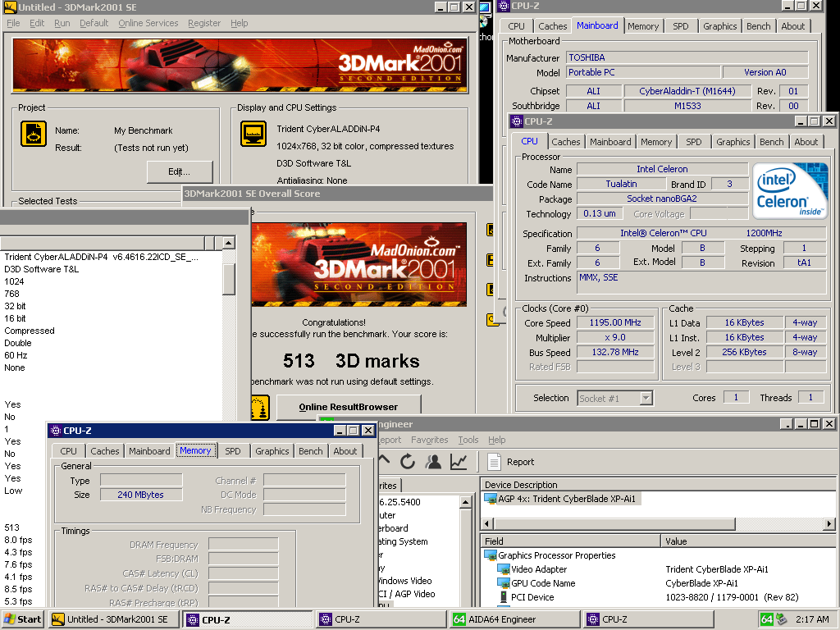Click the Compressed row in results list
Screen dimensions: 840x630
tap(30, 331)
